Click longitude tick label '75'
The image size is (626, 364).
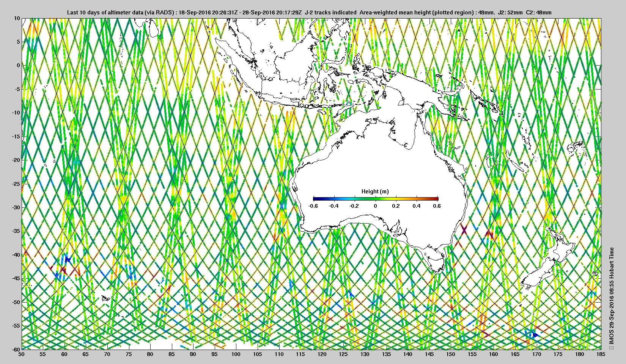(129, 354)
